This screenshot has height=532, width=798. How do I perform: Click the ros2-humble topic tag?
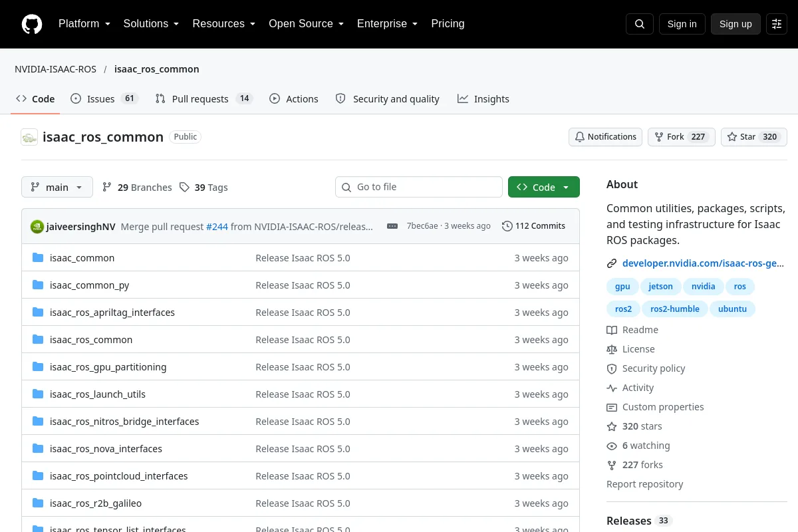point(675,309)
